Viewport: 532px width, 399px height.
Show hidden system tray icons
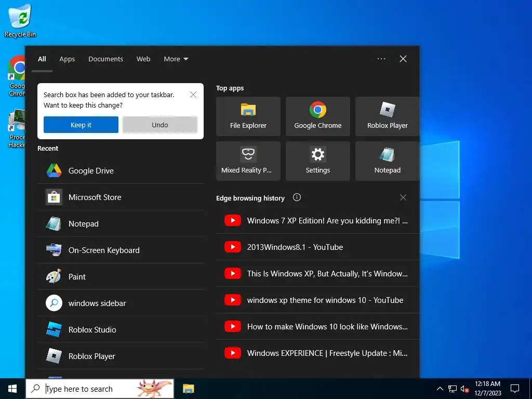click(x=440, y=389)
